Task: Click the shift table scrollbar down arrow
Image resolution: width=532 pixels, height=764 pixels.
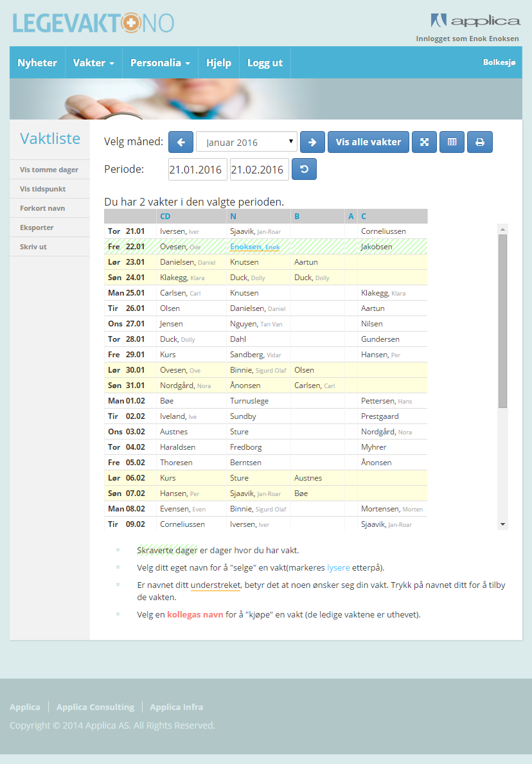Action: (503, 524)
